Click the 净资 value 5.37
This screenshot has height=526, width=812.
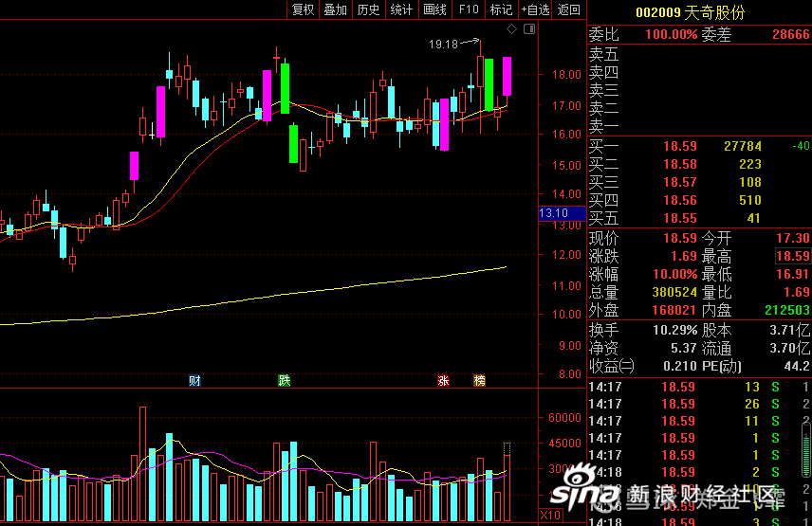tap(684, 348)
